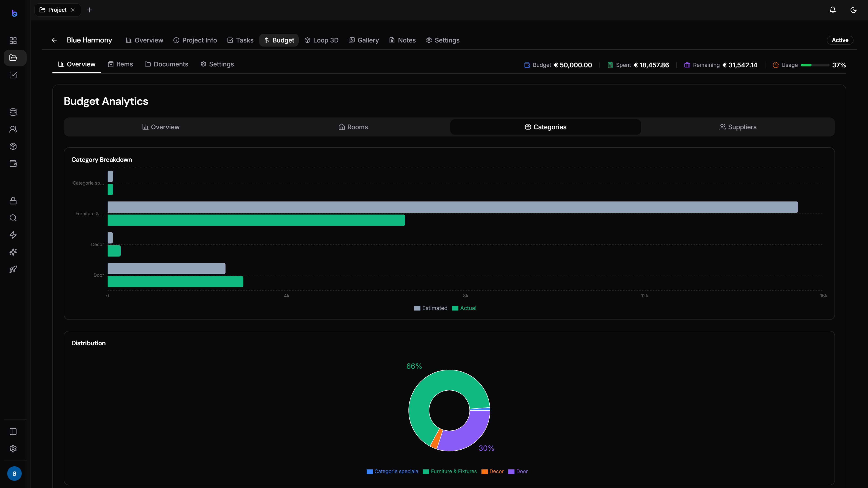Open the budget Settings sub-tab

[x=217, y=64]
